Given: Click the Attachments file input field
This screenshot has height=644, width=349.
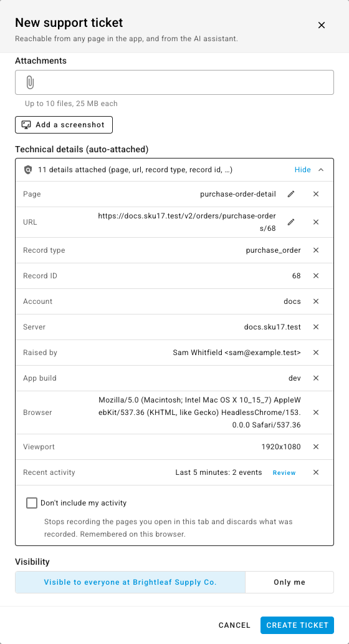Looking at the screenshot, I should coord(174,82).
